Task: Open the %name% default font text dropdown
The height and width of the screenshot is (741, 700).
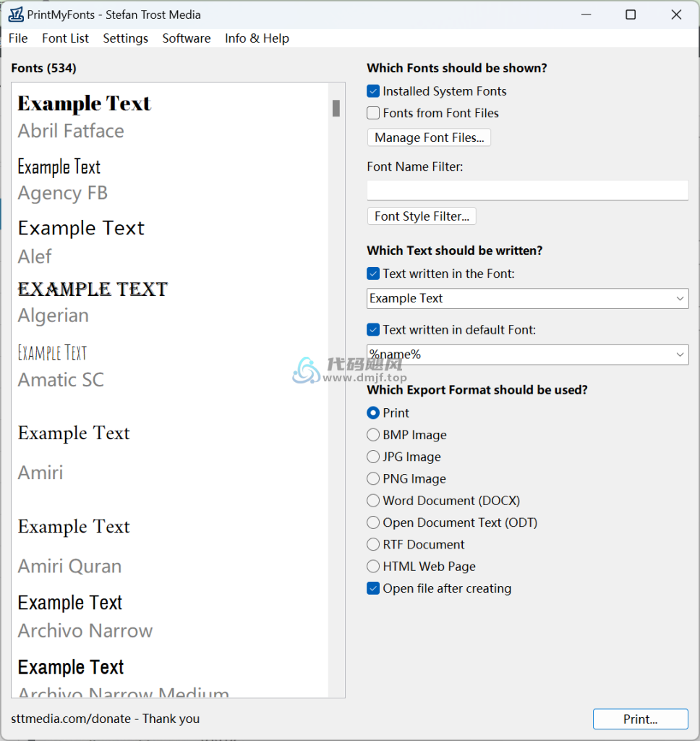Action: 680,355
